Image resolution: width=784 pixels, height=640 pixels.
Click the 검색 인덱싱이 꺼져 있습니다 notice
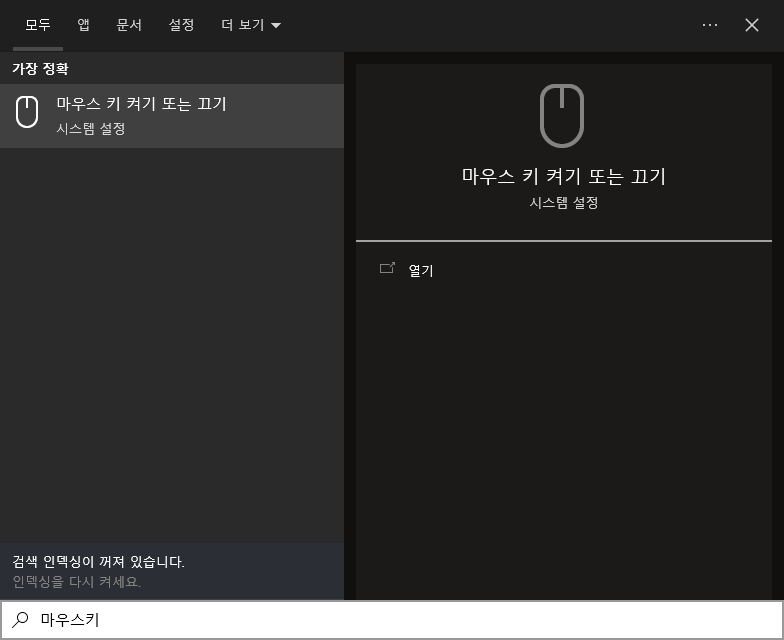click(98, 562)
